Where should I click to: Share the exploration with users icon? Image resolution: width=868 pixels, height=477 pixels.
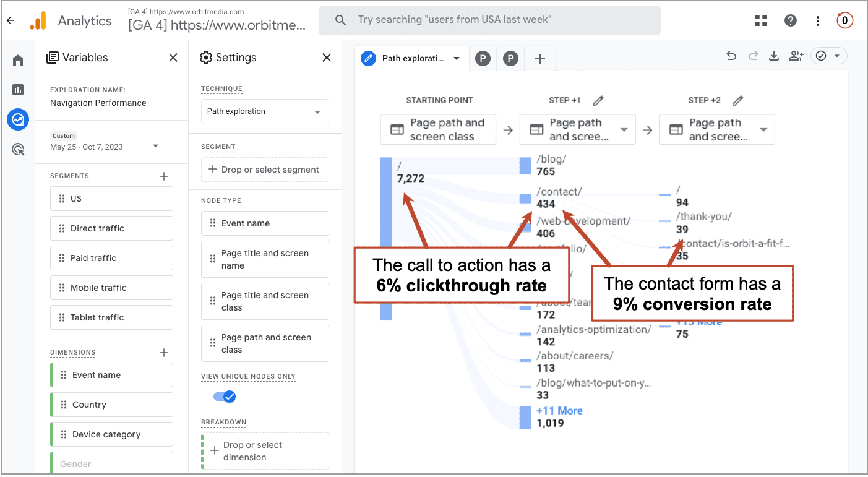pos(796,56)
